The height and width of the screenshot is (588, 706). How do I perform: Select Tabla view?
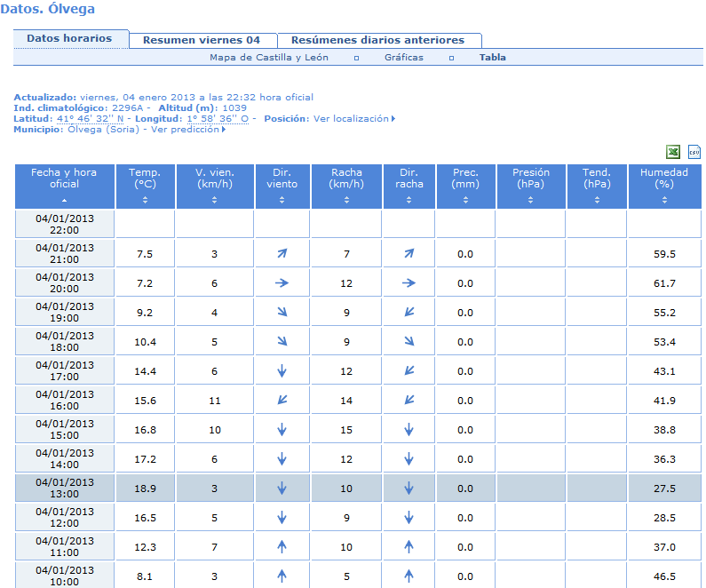(x=493, y=58)
